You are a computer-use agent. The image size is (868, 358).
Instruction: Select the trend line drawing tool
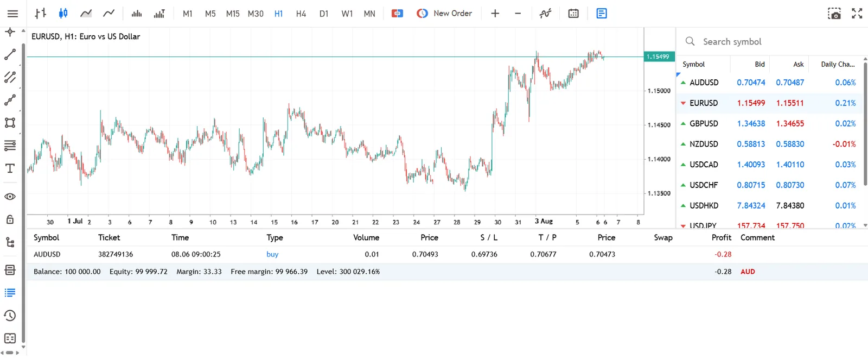tap(10, 55)
